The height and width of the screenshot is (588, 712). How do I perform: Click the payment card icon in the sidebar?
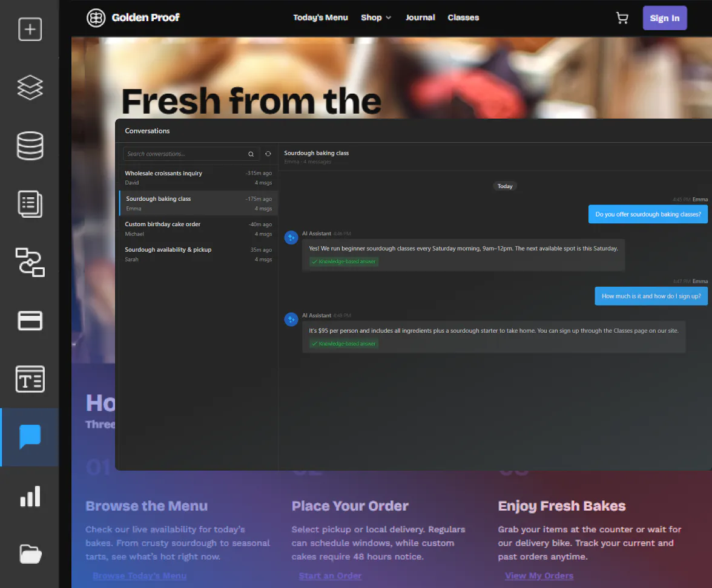30,321
